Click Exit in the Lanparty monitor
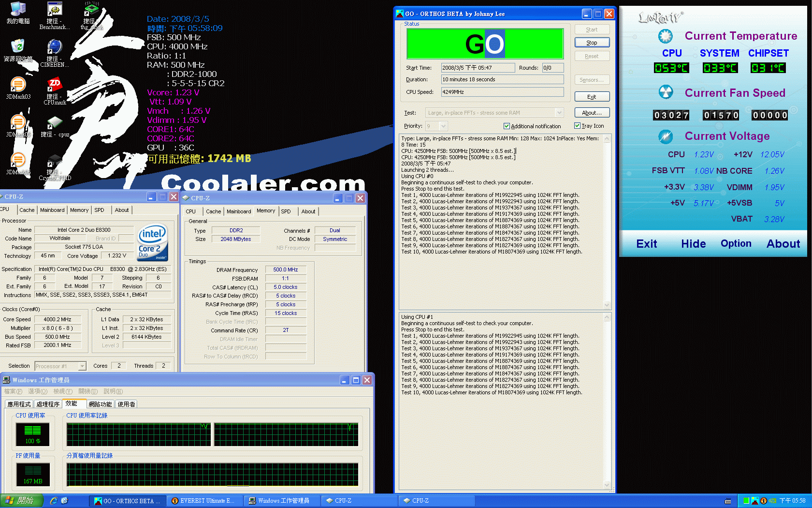 tap(647, 244)
